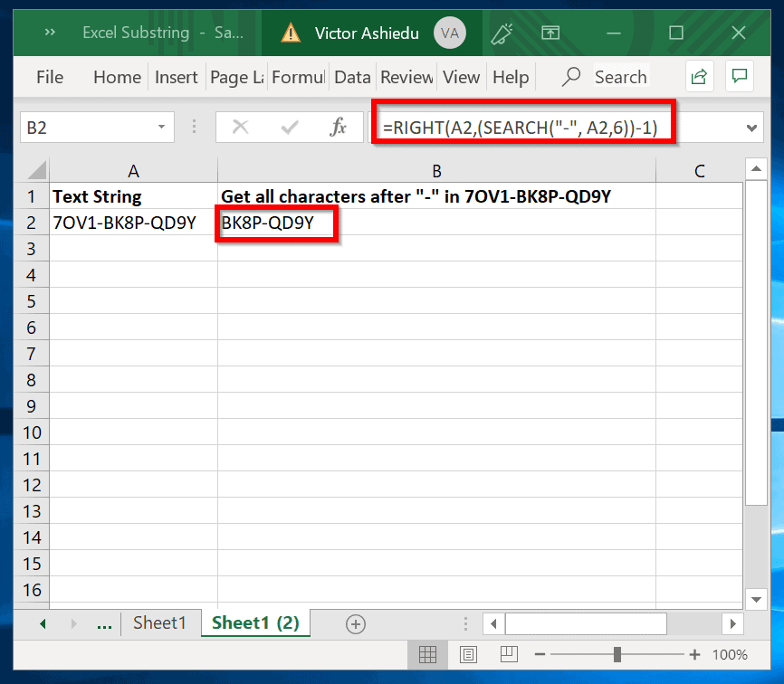Click the Ribbon Display Options icon
This screenshot has width=784, height=684.
coord(550,33)
